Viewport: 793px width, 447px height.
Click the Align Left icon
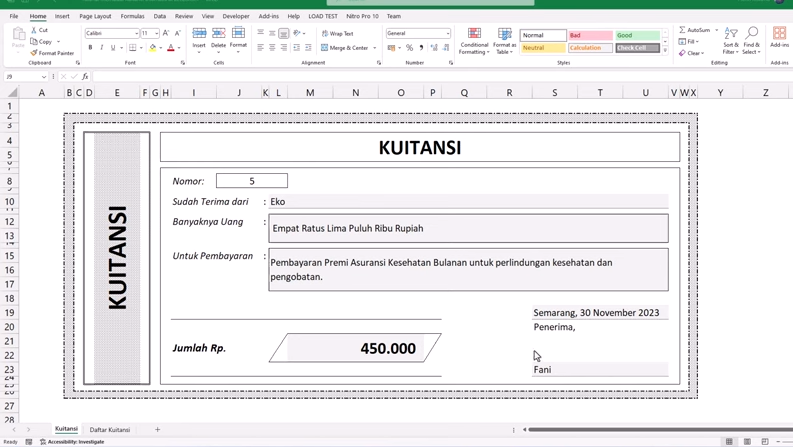(260, 48)
